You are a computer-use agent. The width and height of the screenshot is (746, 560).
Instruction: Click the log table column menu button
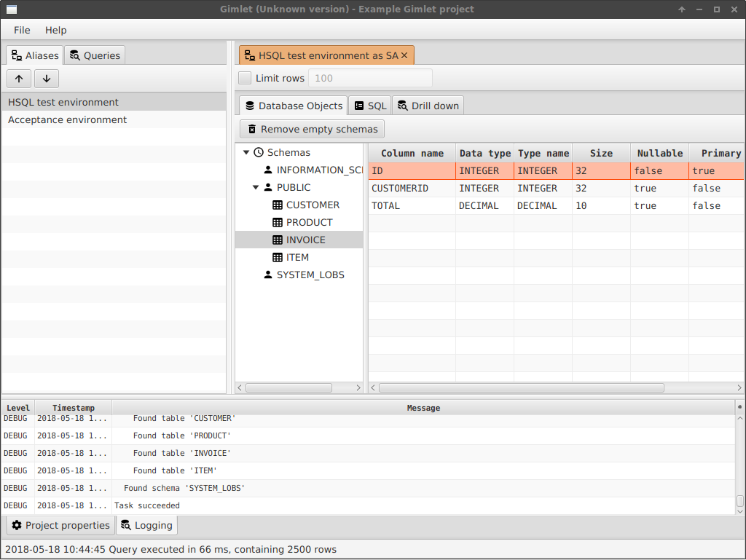pyautogui.click(x=740, y=407)
